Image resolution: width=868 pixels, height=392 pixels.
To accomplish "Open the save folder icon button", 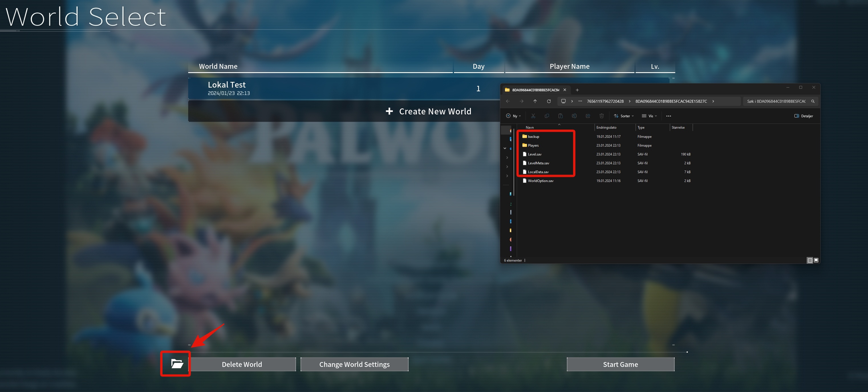I will [177, 364].
